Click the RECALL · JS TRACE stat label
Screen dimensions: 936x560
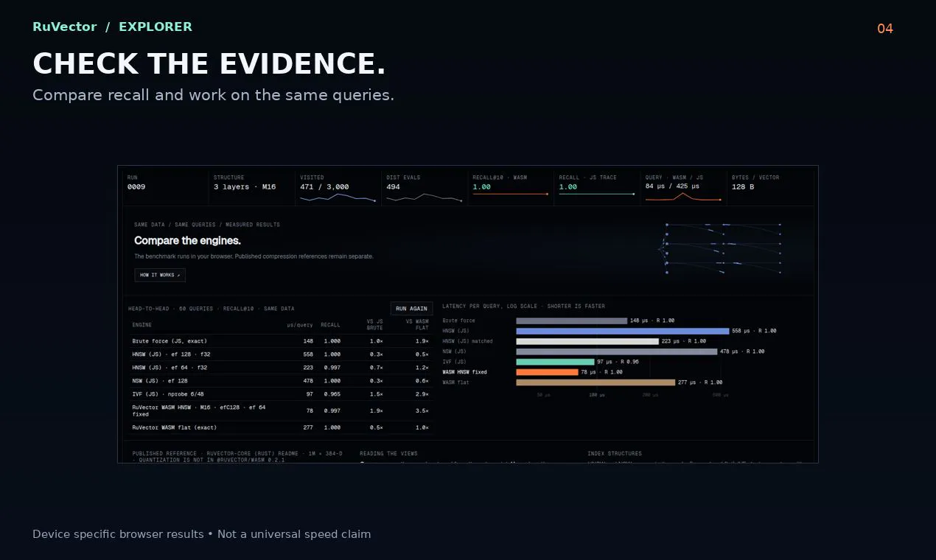tap(587, 178)
